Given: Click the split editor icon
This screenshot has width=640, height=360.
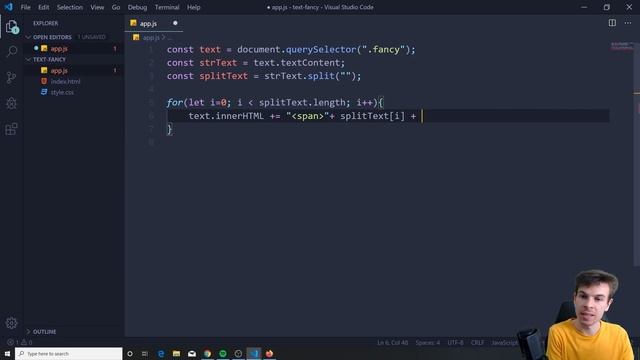Looking at the screenshot, I should tap(612, 23).
